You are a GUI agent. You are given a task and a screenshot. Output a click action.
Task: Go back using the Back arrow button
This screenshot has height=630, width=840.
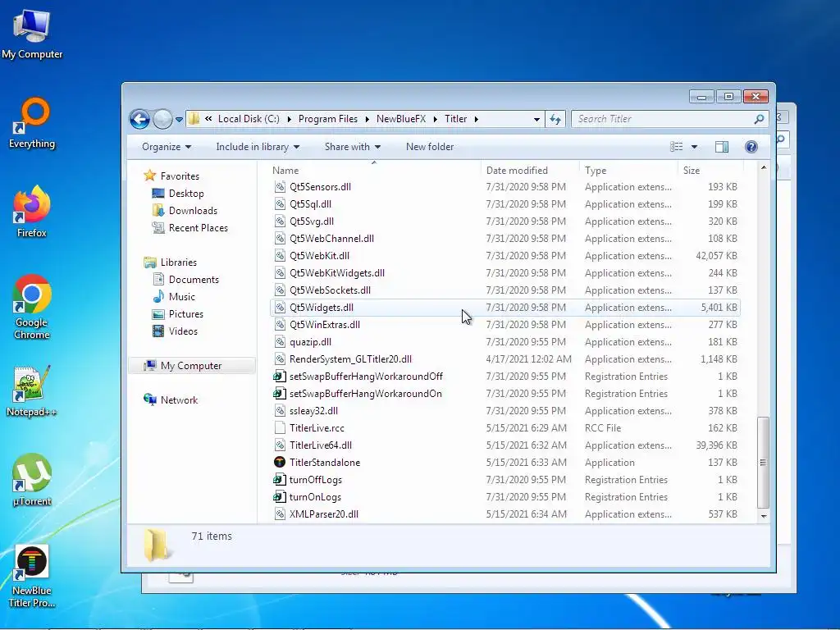point(139,119)
